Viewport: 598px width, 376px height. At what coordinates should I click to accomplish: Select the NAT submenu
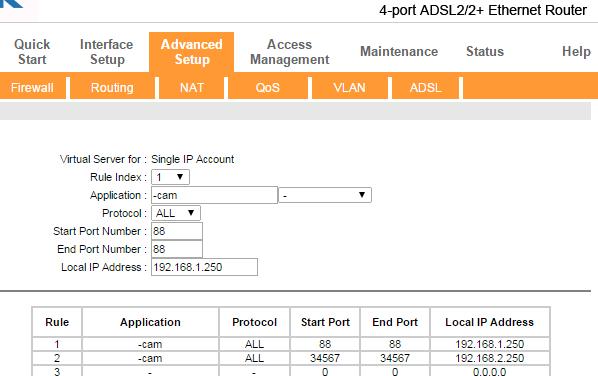(191, 88)
